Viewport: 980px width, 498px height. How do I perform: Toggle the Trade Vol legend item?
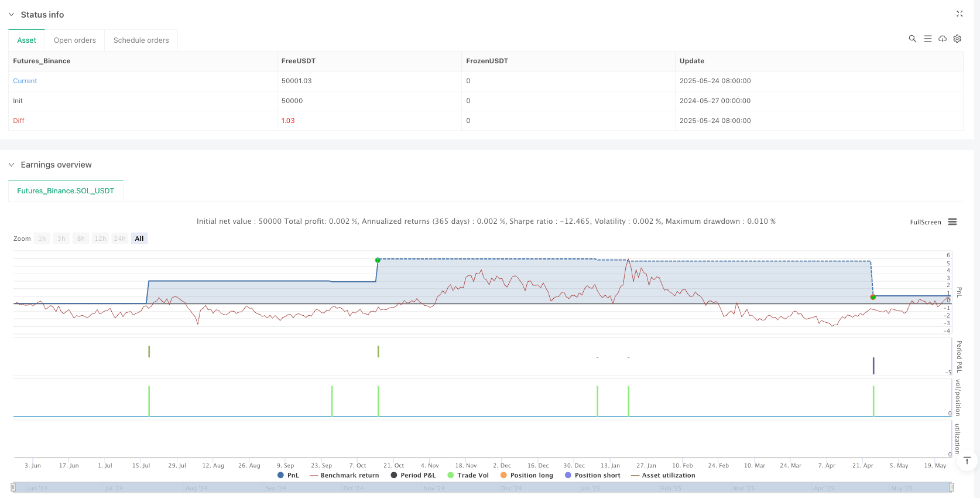point(468,475)
